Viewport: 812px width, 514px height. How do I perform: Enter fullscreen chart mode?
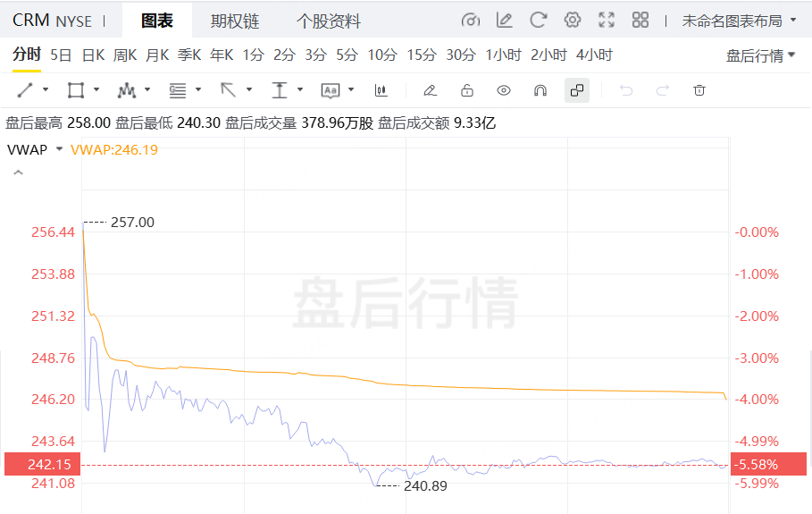607,20
